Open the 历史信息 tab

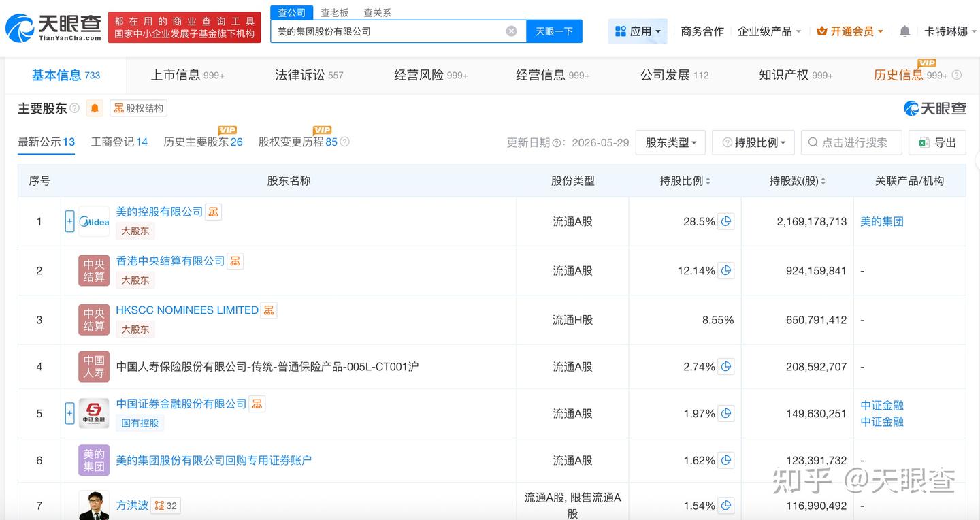pos(911,75)
